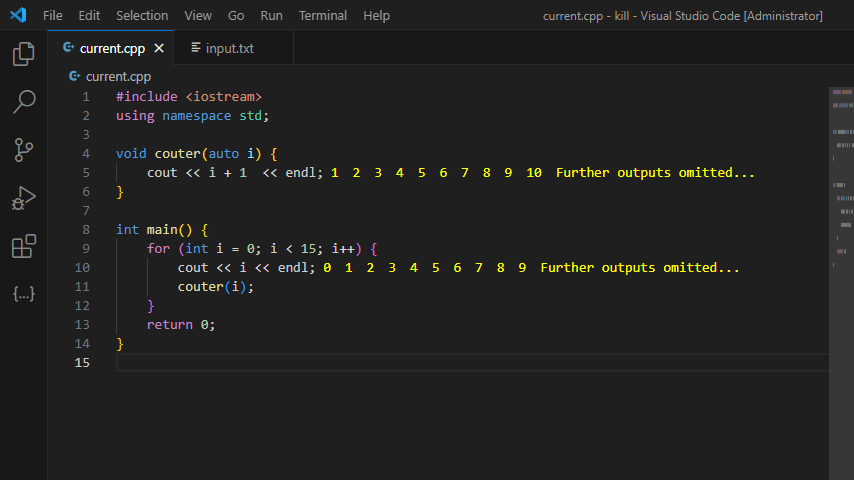Open the Go menu
The height and width of the screenshot is (480, 854).
(235, 16)
